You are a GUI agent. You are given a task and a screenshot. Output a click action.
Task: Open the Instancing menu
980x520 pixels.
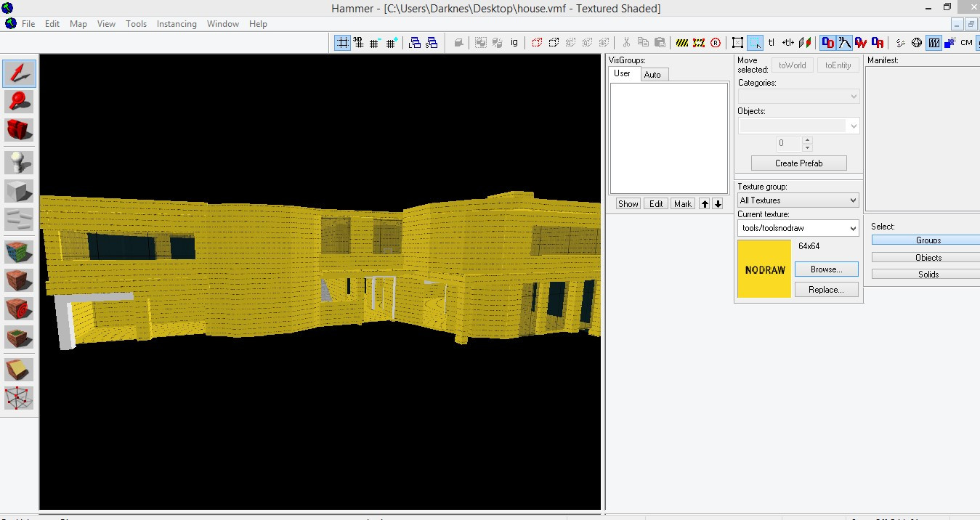point(177,24)
